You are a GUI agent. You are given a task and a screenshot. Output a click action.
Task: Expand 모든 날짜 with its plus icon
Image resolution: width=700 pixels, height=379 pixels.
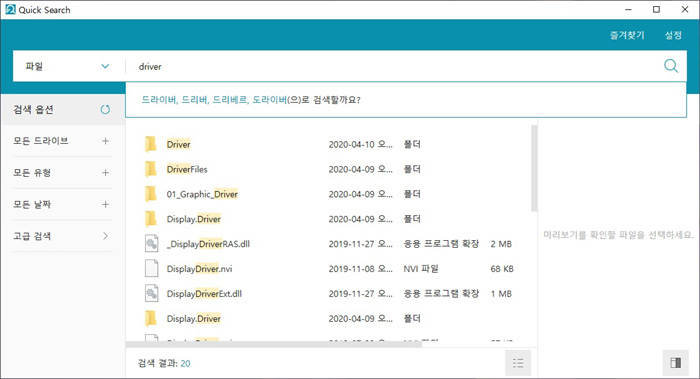coord(105,204)
